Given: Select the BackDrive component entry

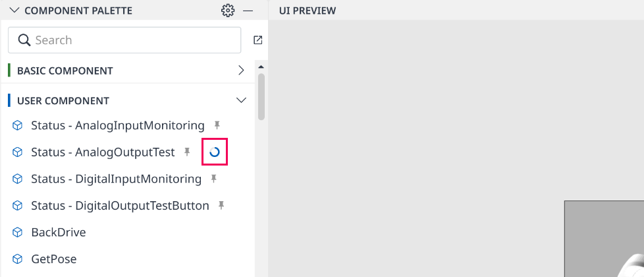Looking at the screenshot, I should pyautogui.click(x=59, y=233).
